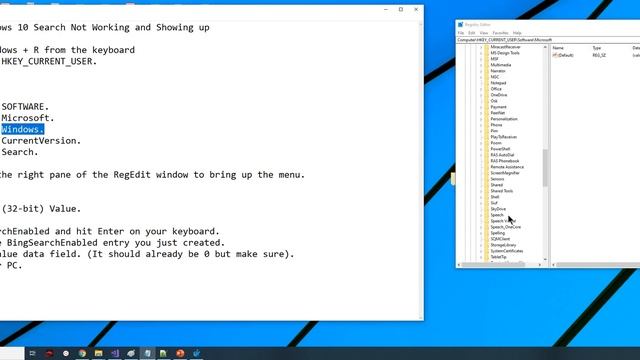Image resolution: width=640 pixels, height=360 pixels.
Task: Click the registry tree horizontal scrollbar thumb
Action: click(x=493, y=265)
